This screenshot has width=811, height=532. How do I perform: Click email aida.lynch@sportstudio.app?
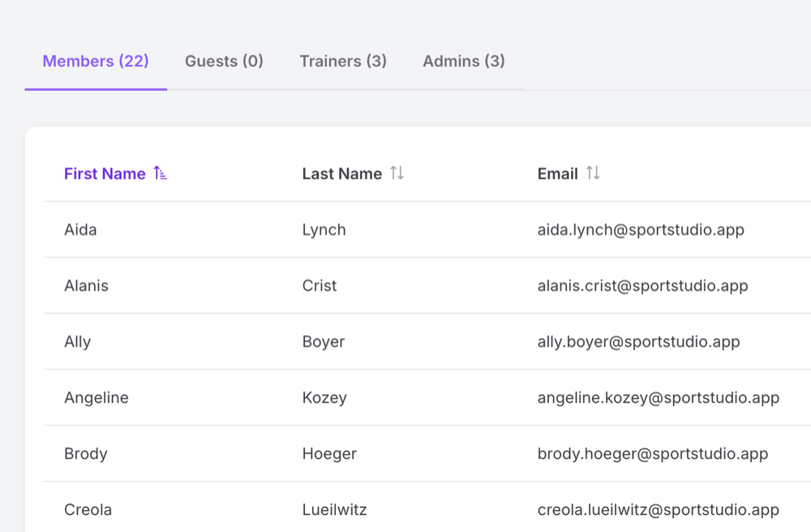click(x=641, y=230)
